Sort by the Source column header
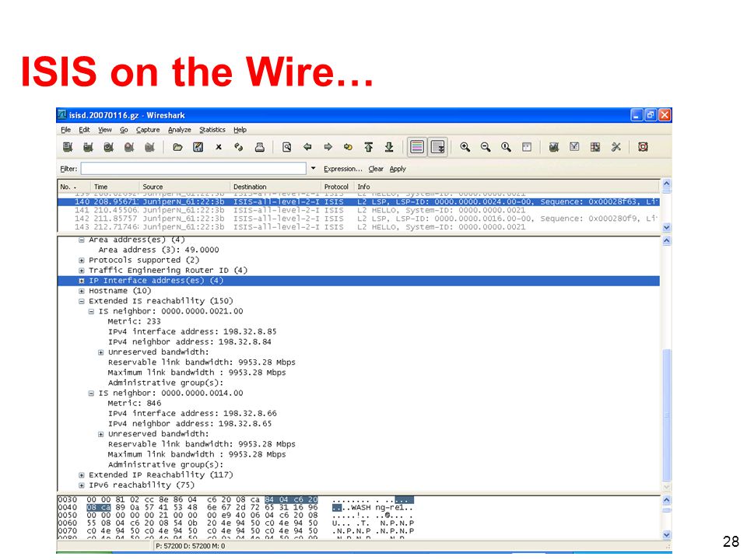This screenshot has width=747, height=560. [184, 187]
